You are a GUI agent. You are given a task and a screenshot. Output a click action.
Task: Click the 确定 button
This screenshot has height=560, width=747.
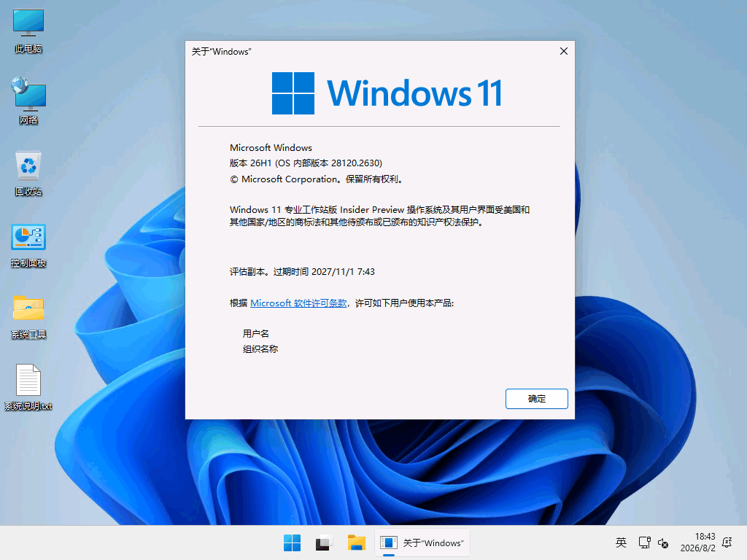pyautogui.click(x=536, y=399)
